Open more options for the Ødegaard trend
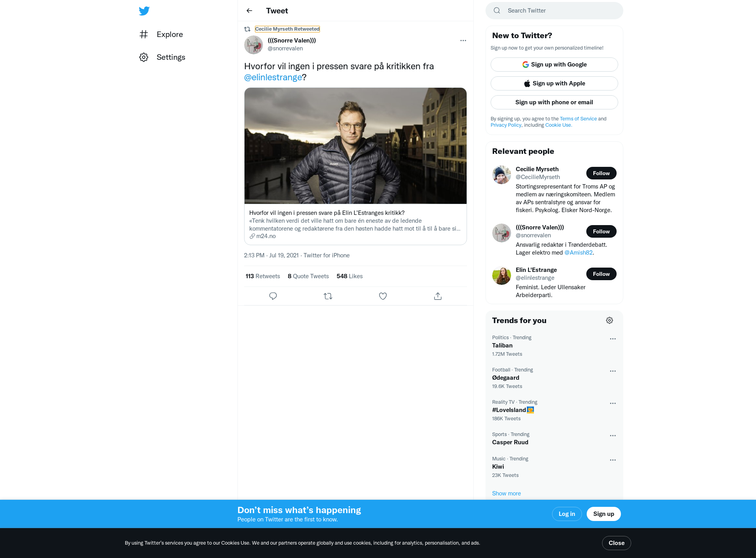The width and height of the screenshot is (756, 558). (x=613, y=371)
